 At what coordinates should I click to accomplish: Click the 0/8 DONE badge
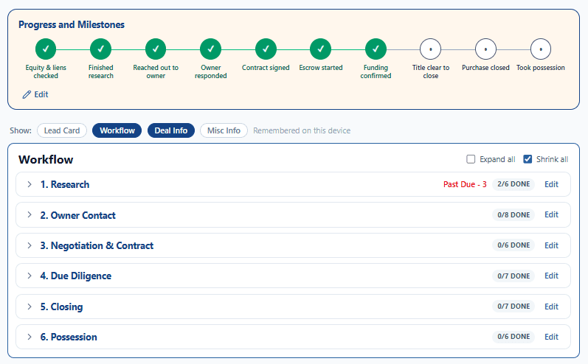click(513, 214)
